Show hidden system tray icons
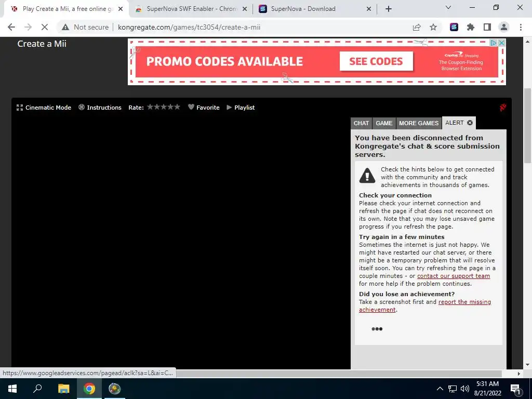 pos(440,389)
